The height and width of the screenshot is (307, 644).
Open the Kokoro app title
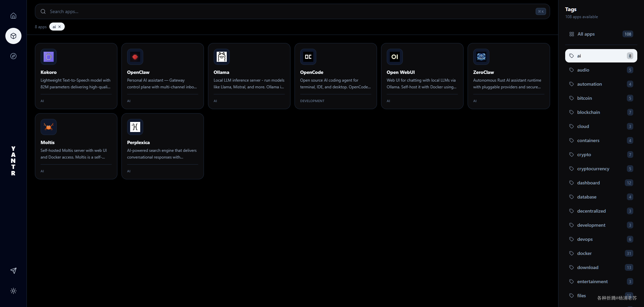[49, 72]
